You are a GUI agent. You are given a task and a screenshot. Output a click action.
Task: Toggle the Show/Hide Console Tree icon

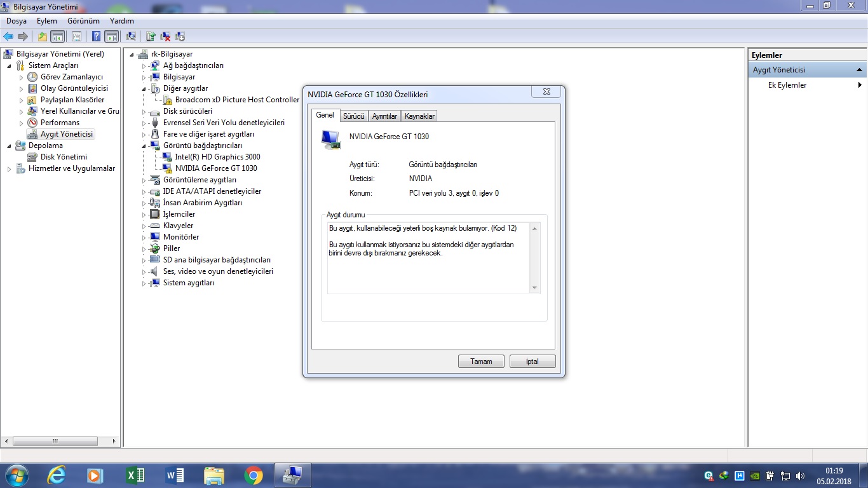coord(58,37)
